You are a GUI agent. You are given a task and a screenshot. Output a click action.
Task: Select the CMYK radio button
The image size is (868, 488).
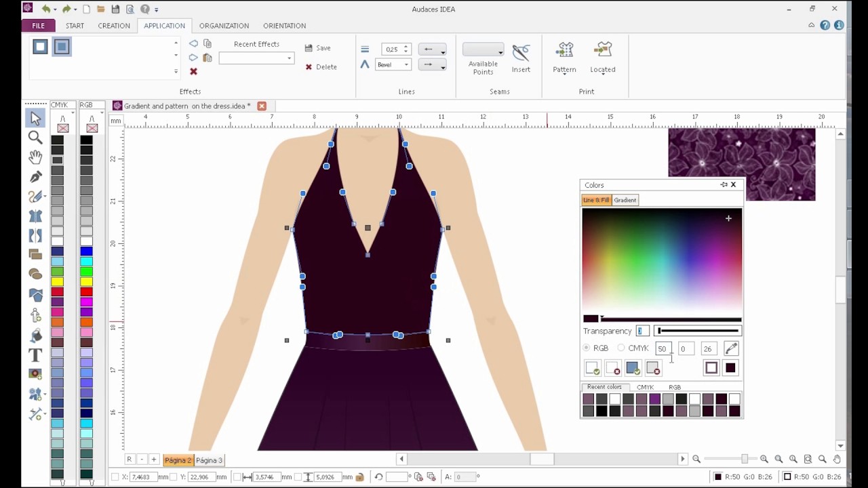point(621,348)
